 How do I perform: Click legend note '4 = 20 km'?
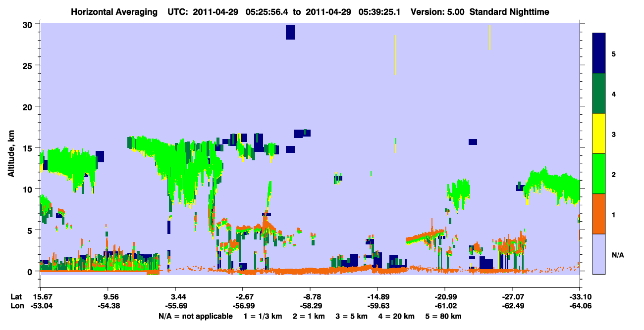point(397,316)
